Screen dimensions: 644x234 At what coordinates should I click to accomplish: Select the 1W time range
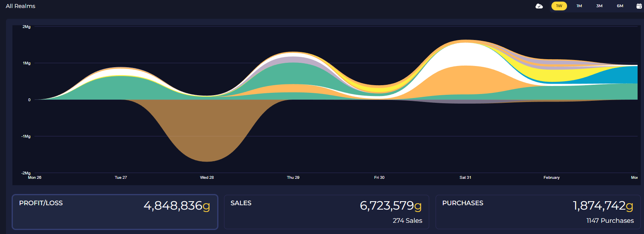tap(559, 6)
